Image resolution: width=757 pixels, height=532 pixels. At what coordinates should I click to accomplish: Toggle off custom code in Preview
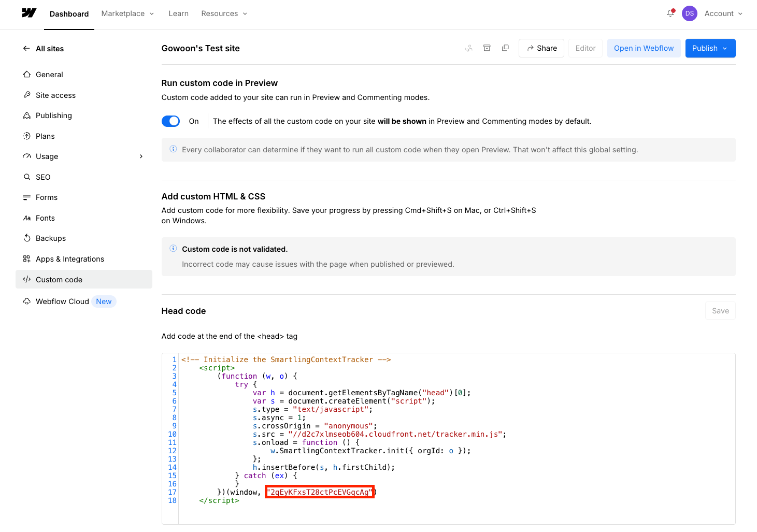click(171, 121)
